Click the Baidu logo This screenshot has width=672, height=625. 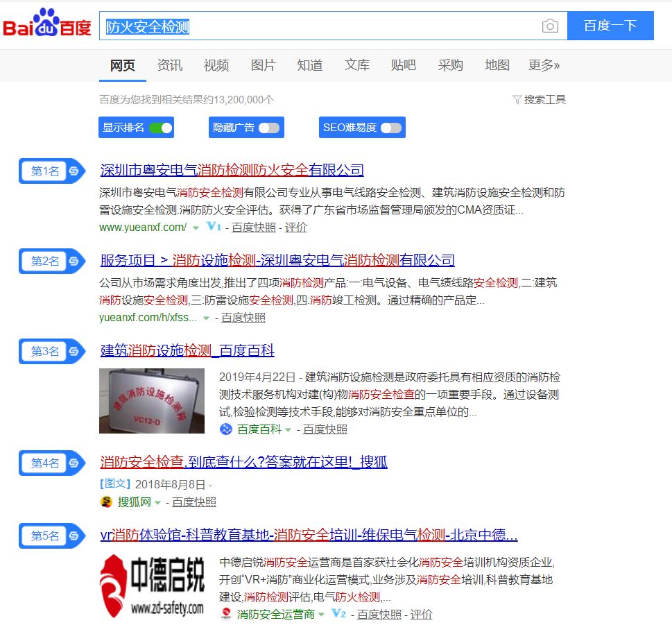coord(47,23)
